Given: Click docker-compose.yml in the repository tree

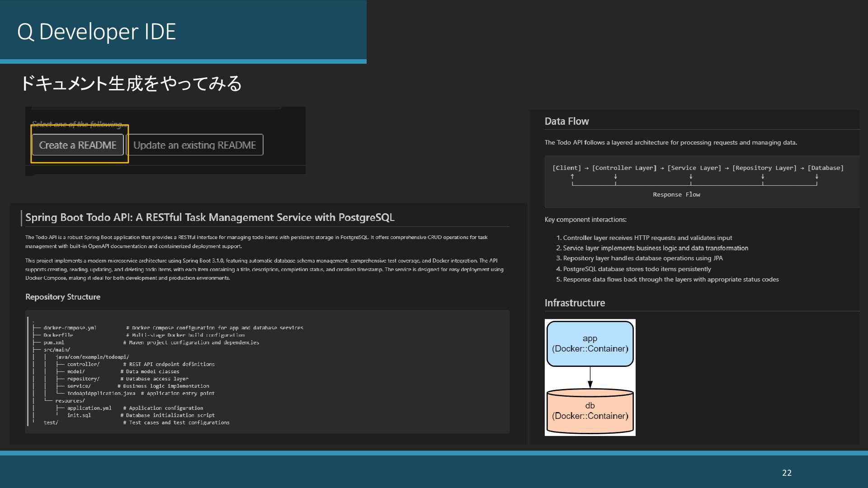Looking at the screenshot, I should [x=70, y=328].
